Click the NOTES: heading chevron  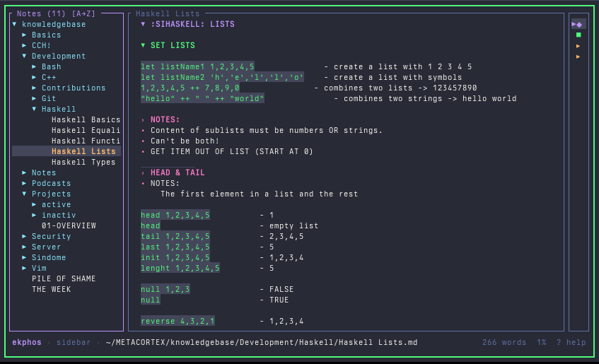coord(143,119)
